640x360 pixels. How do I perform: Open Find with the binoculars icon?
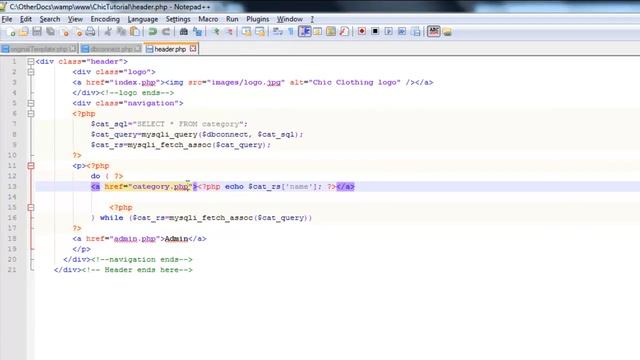184,32
